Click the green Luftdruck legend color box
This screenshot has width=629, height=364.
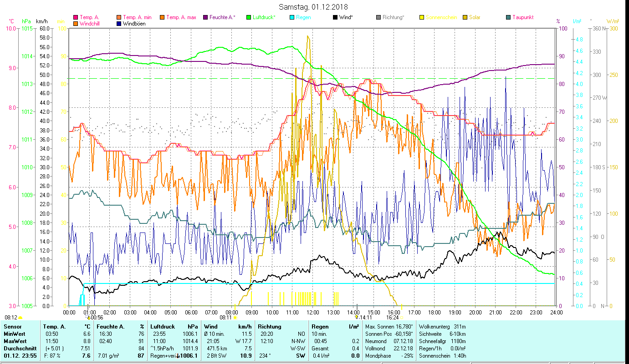(249, 18)
